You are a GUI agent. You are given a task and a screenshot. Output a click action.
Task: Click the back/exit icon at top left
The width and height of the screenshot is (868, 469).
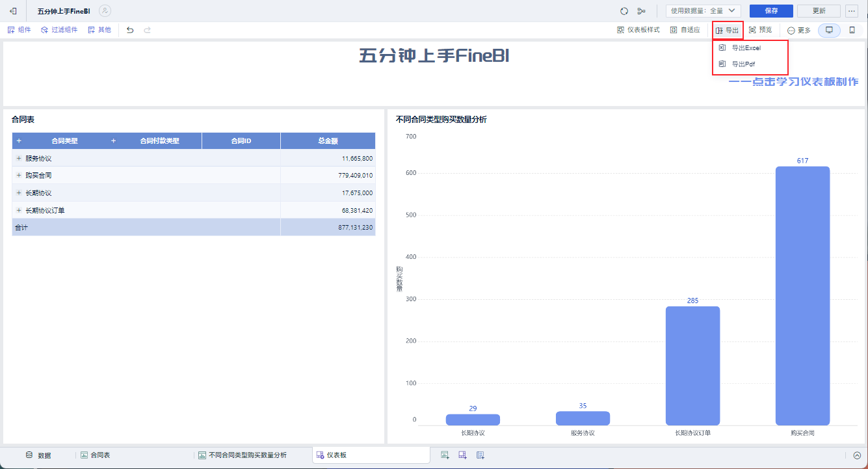tap(13, 11)
